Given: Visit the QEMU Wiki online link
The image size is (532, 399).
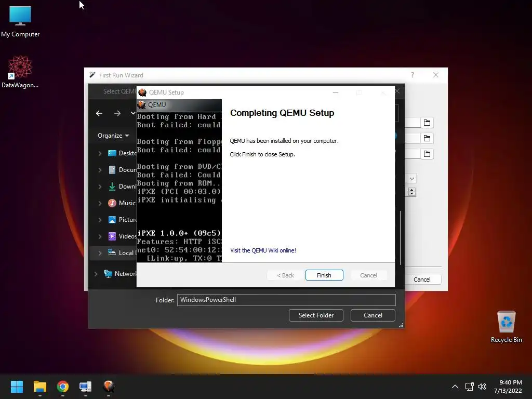Looking at the screenshot, I should click(x=263, y=250).
